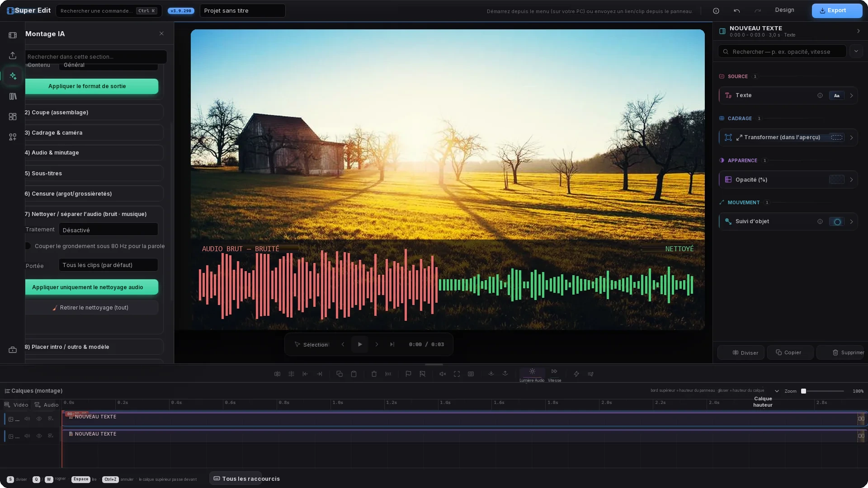Click the trim to start icon
Screen dimensions: 868x488
tap(305, 374)
